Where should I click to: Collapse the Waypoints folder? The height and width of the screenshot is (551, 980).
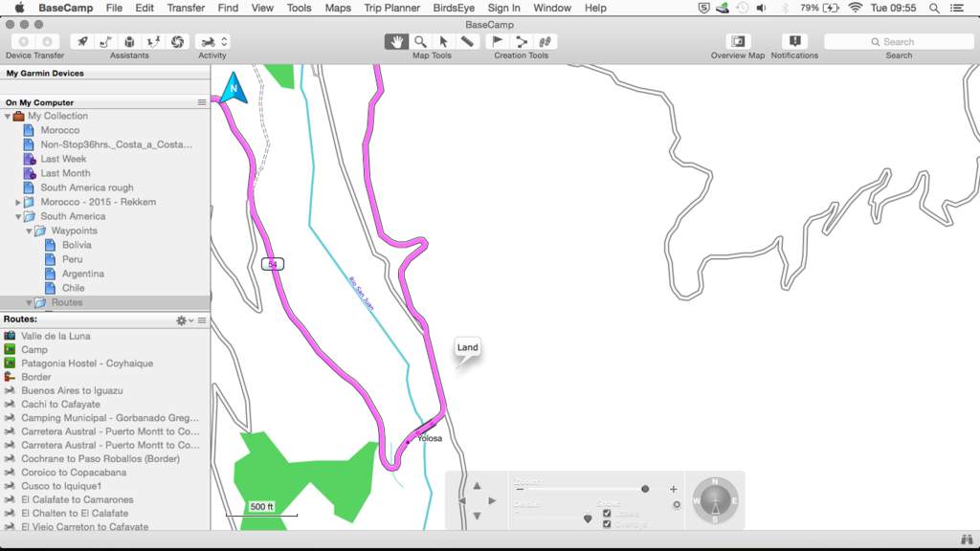click(29, 231)
